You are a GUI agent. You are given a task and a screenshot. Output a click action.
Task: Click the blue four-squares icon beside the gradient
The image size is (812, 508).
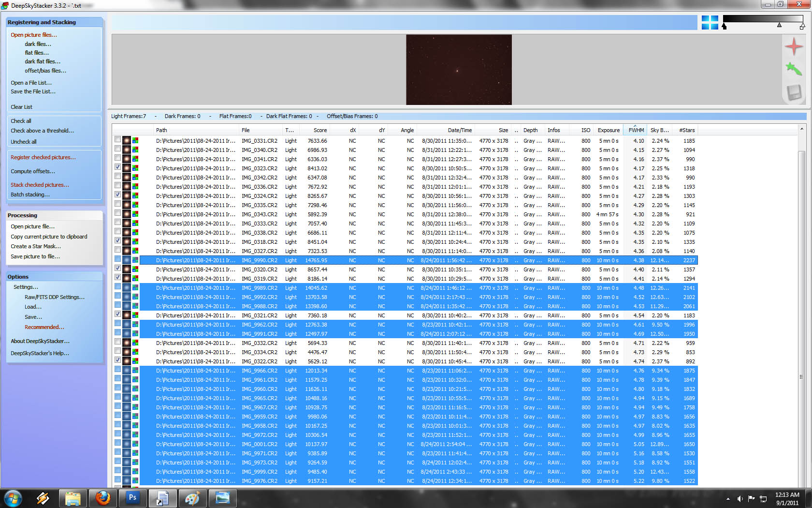point(710,22)
